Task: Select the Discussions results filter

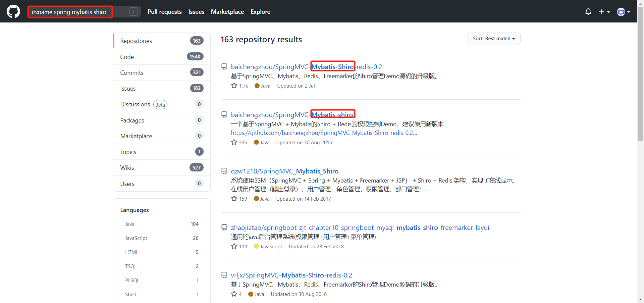Action: [162, 104]
